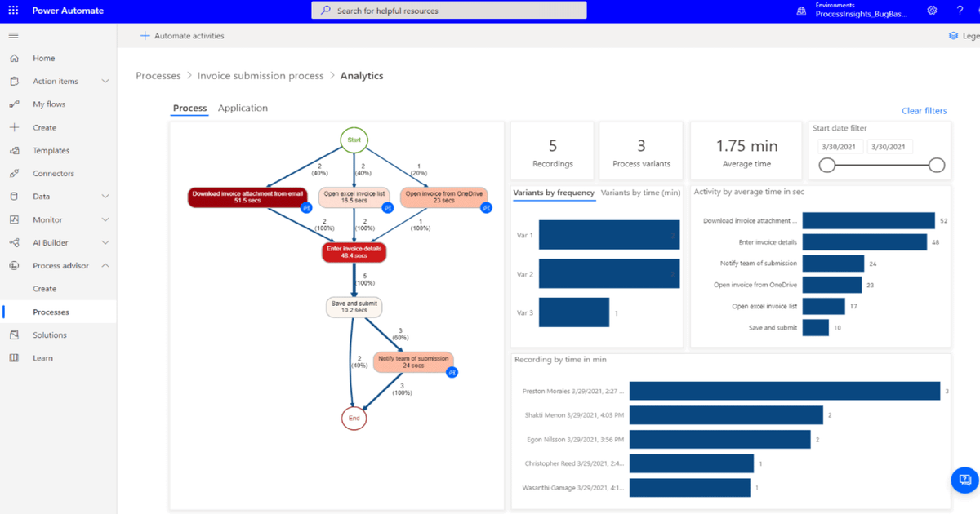Click the Environments icon in the header
980x514 pixels.
click(801, 11)
